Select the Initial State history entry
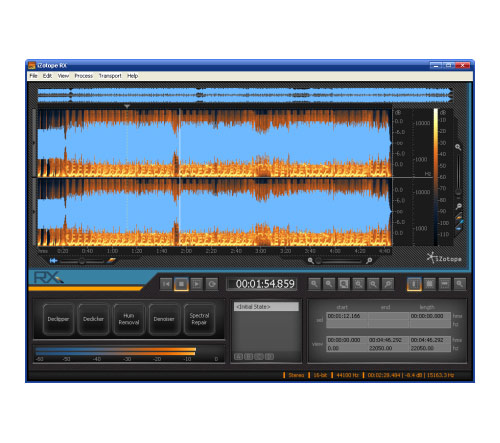Viewport: 500px width, 443px height. pos(266,307)
